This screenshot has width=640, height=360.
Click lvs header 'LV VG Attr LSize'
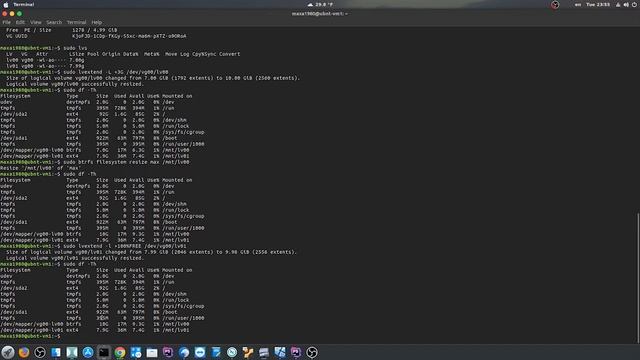[123, 54]
